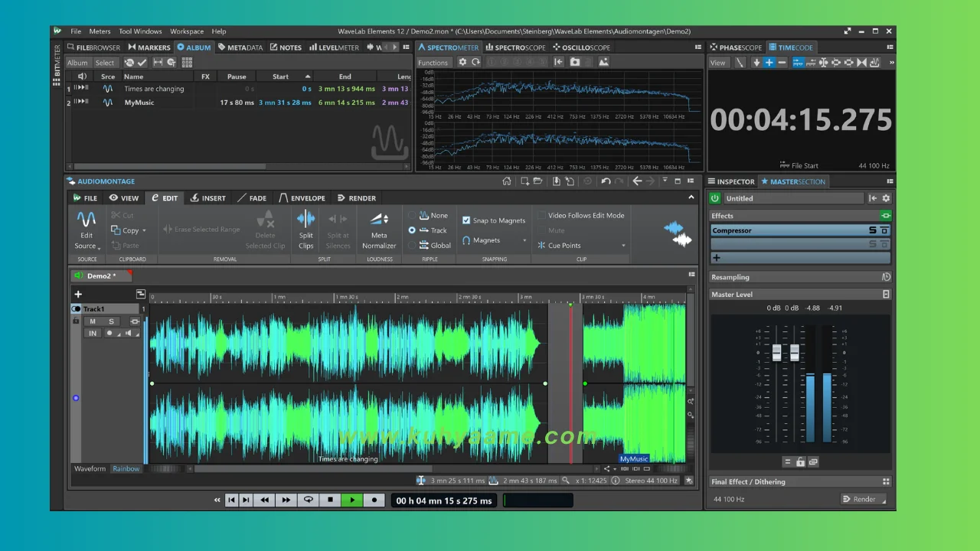The height and width of the screenshot is (551, 980).
Task: Click the record button in transport bar
Action: click(374, 500)
